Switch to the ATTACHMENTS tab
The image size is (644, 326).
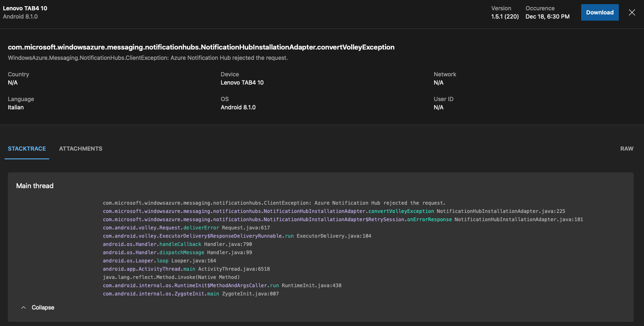coord(81,149)
